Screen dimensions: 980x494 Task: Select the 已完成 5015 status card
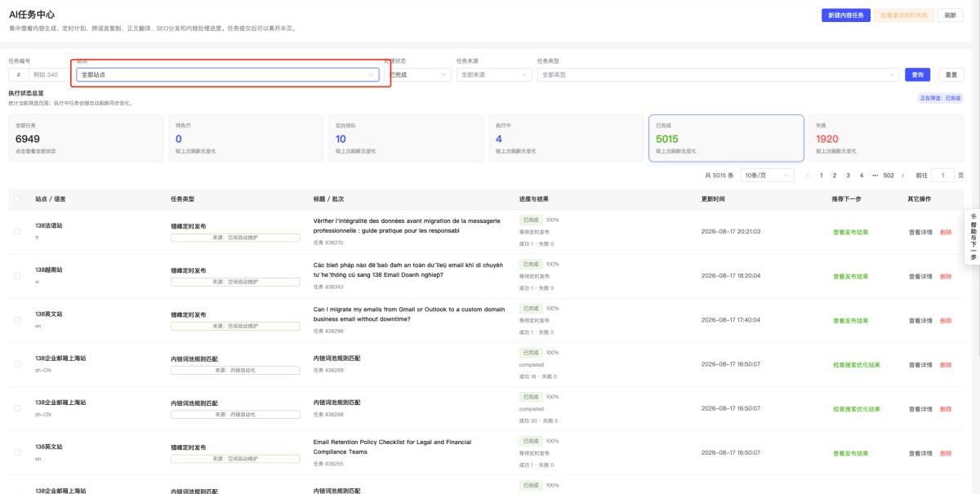click(726, 138)
